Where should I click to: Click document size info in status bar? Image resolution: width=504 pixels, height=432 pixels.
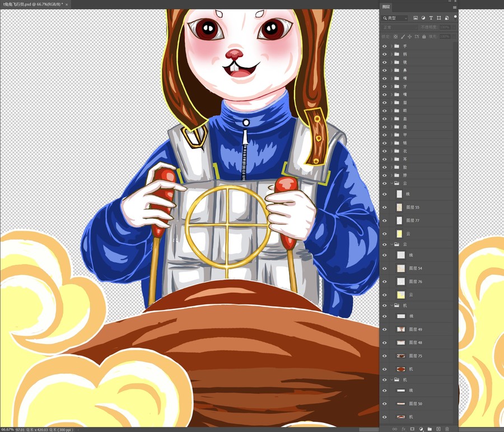point(44,430)
